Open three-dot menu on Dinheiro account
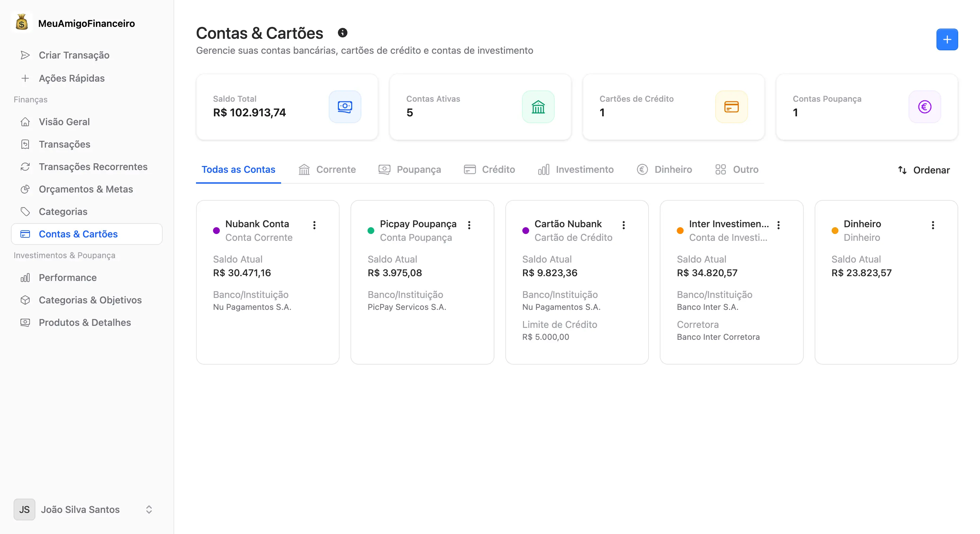The image size is (980, 534). tap(933, 225)
